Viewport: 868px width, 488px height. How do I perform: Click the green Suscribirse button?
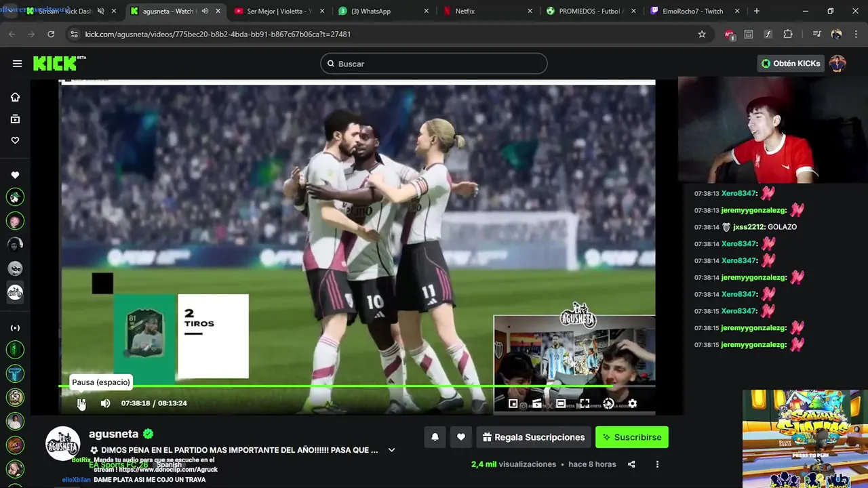(632, 437)
